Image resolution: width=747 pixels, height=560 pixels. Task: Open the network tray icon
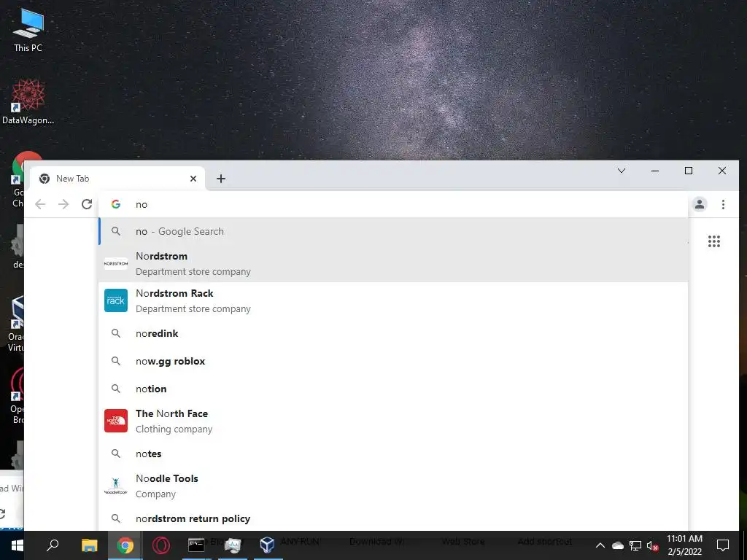coord(635,545)
